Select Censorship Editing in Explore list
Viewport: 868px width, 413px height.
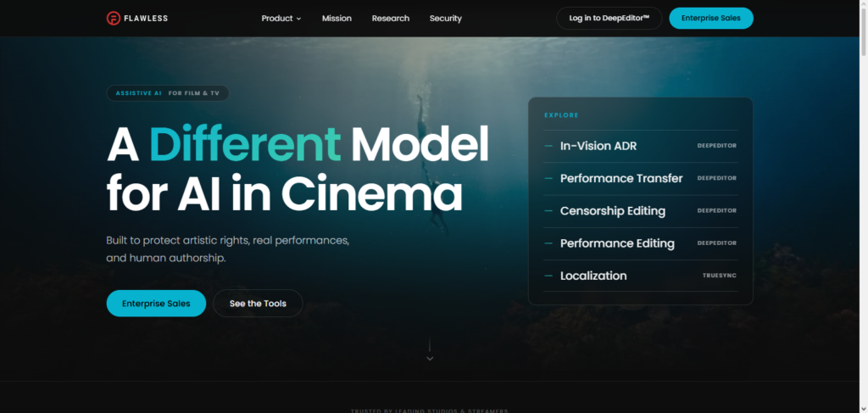(x=641, y=211)
